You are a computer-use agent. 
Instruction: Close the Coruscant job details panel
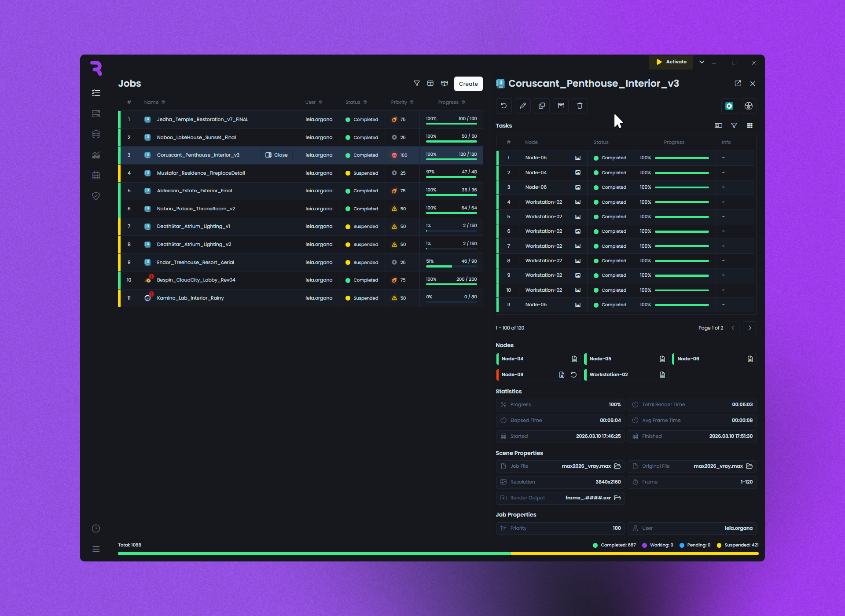(753, 84)
